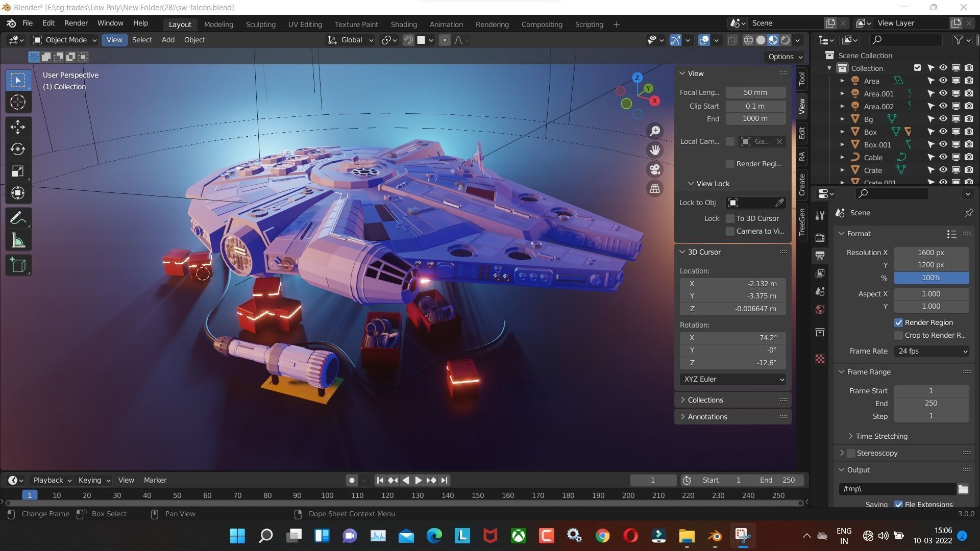This screenshot has width=980, height=551.
Task: Click the resolution percentage 100% slider
Action: 931,278
